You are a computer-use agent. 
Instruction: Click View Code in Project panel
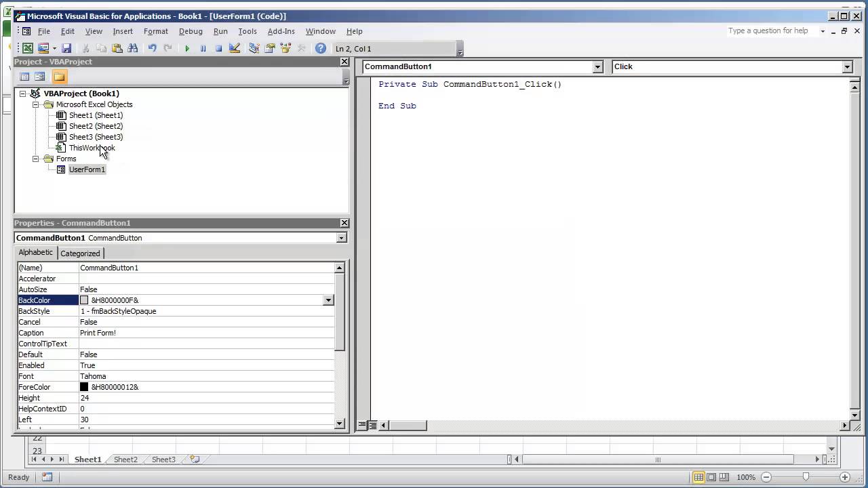click(24, 77)
